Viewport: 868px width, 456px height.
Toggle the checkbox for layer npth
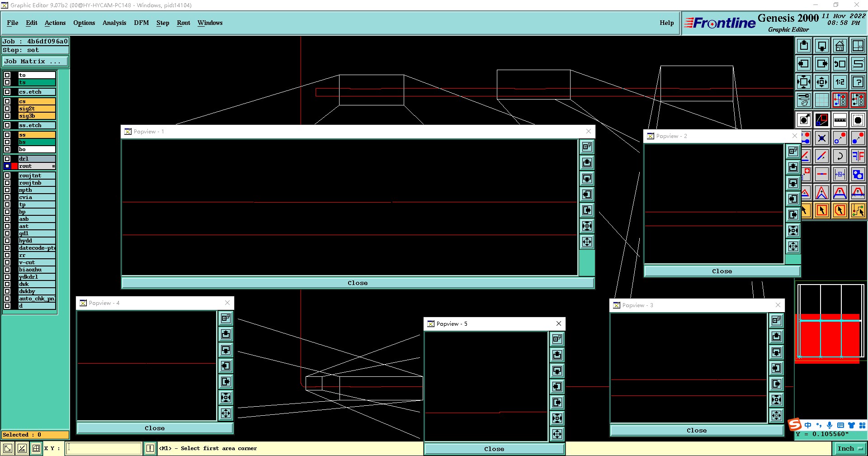tap(7, 190)
